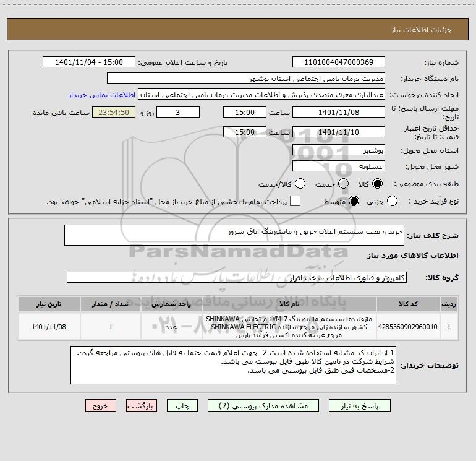Select the خدمت radio button

[x=343, y=184]
